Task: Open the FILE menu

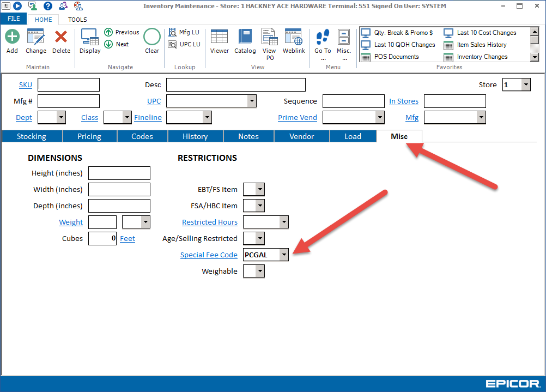Action: tap(14, 19)
